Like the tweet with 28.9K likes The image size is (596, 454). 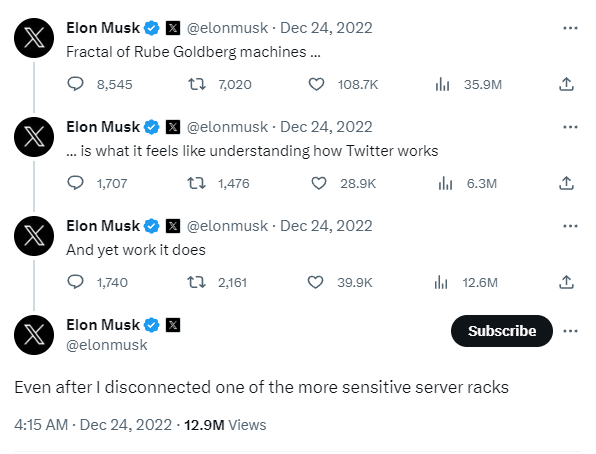[x=319, y=183]
